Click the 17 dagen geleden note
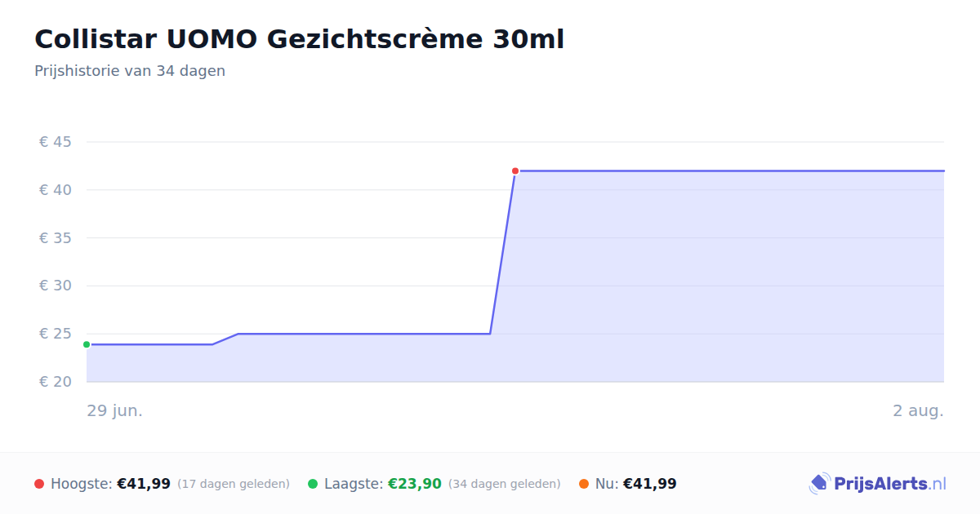The width and height of the screenshot is (980, 514). [234, 484]
